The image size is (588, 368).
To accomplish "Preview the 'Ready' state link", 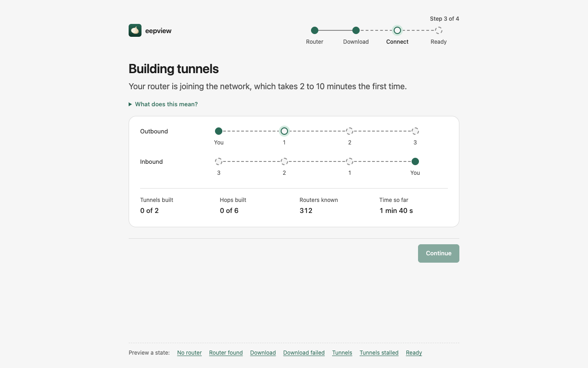I will [x=414, y=353].
